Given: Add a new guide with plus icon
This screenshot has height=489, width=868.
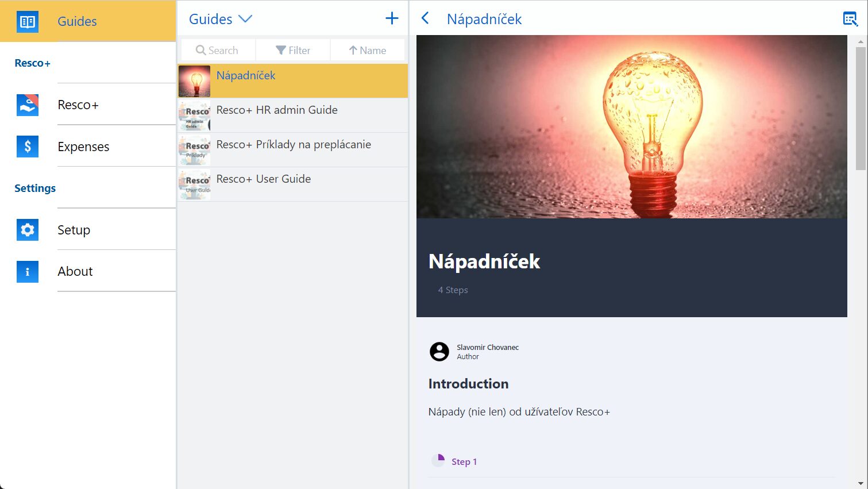Looking at the screenshot, I should pos(392,18).
